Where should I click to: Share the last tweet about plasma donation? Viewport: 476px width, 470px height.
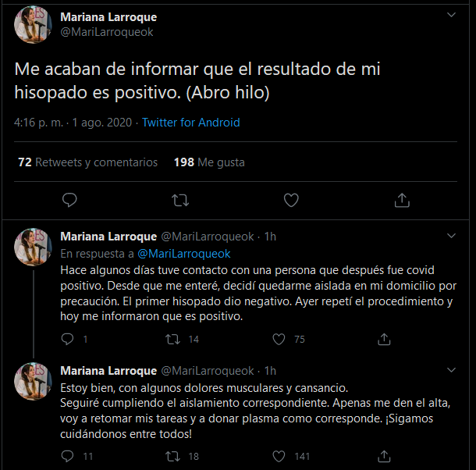click(x=384, y=456)
